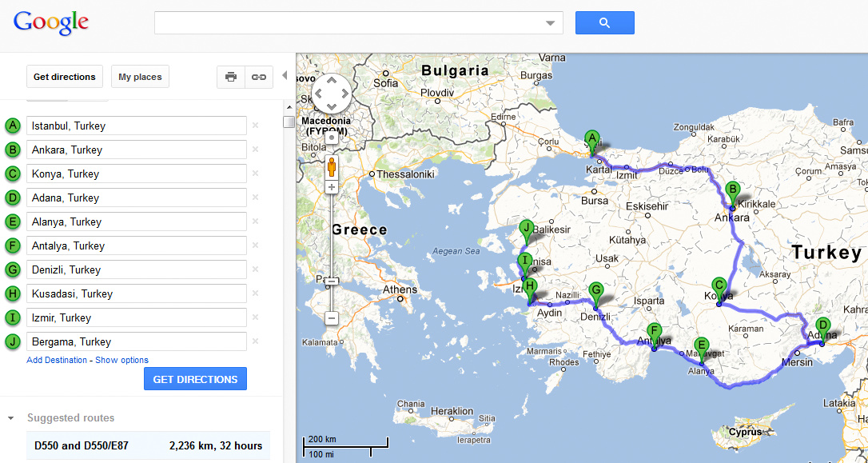Remove the Alanya destination with its X
This screenshot has height=463, width=868.
point(255,222)
